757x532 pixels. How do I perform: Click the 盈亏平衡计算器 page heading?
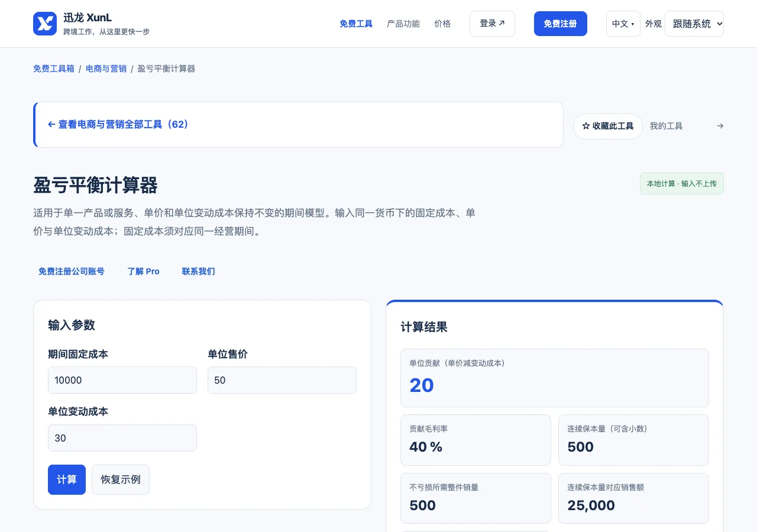point(96,186)
